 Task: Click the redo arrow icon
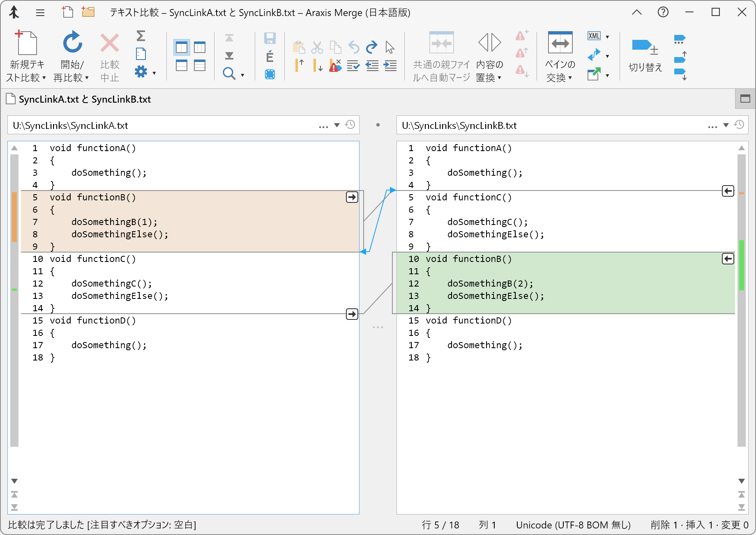[x=371, y=47]
